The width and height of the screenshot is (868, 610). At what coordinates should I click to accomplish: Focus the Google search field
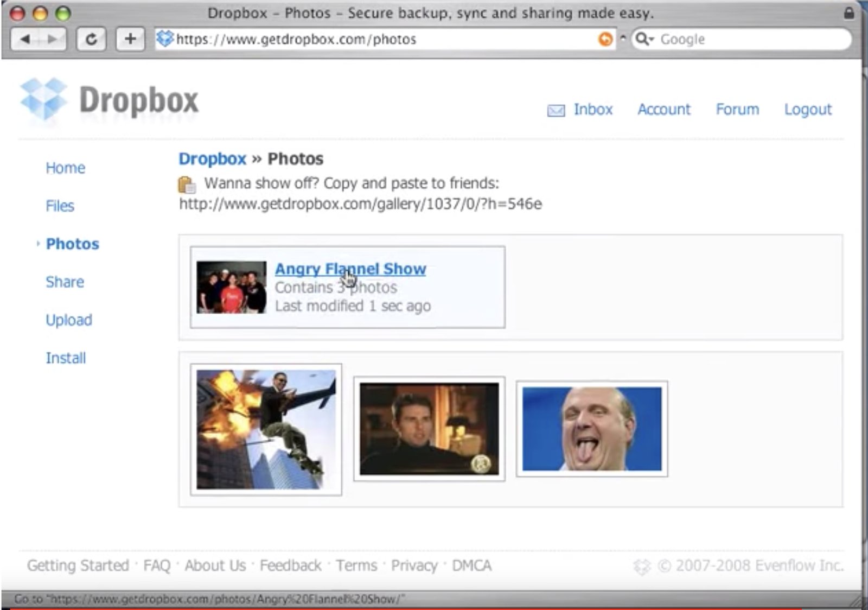(741, 39)
